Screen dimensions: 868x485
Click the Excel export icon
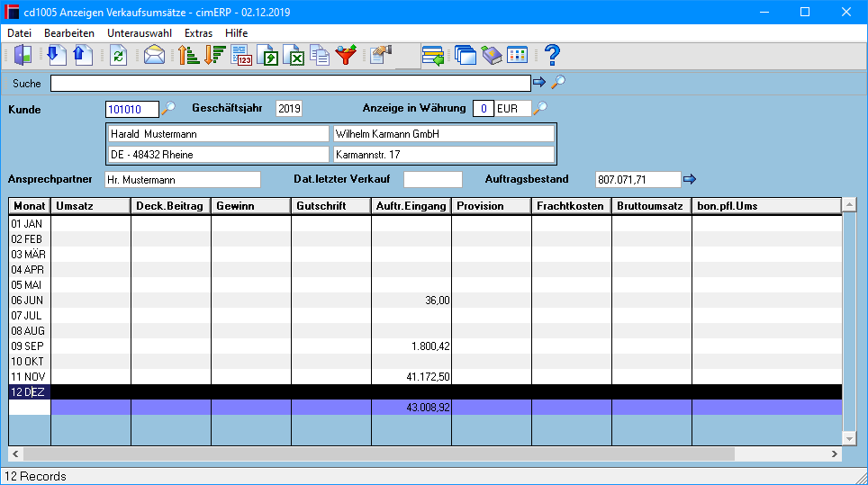pos(294,55)
